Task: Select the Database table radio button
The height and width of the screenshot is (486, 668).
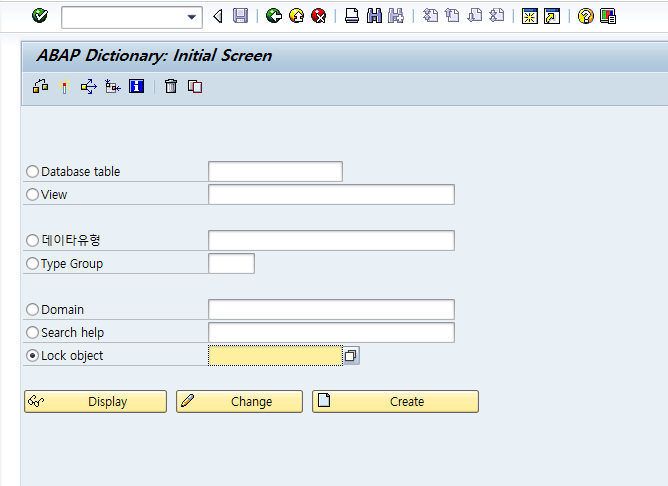Action: tap(32, 172)
